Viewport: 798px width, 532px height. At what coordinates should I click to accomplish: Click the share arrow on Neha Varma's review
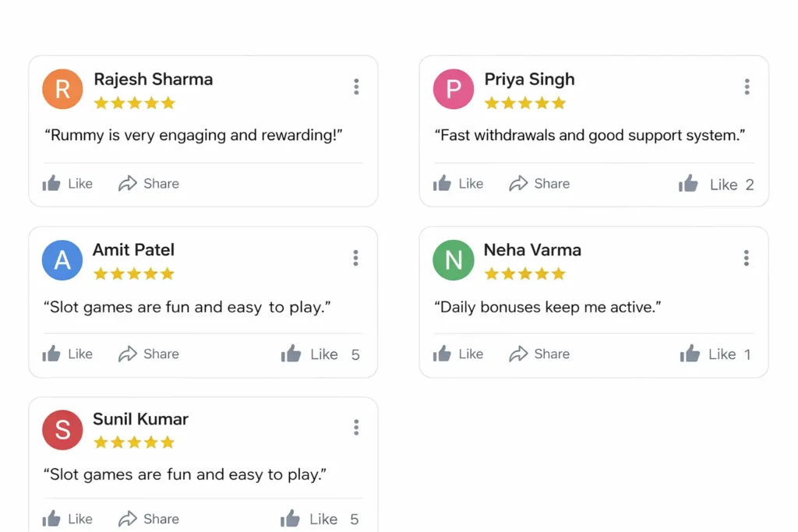(518, 354)
